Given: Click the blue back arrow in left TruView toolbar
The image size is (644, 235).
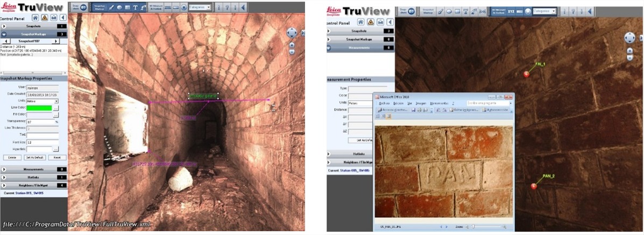Looking at the screenshot, I should pos(243,8).
